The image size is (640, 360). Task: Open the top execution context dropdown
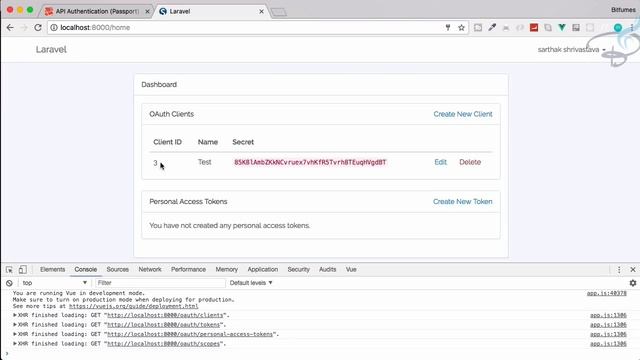(55, 283)
